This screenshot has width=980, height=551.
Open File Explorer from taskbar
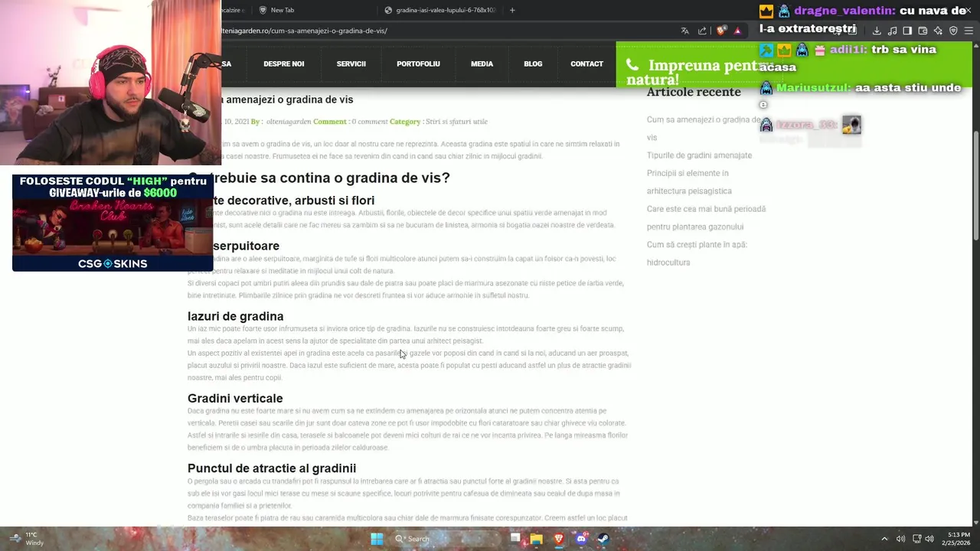pos(537,539)
